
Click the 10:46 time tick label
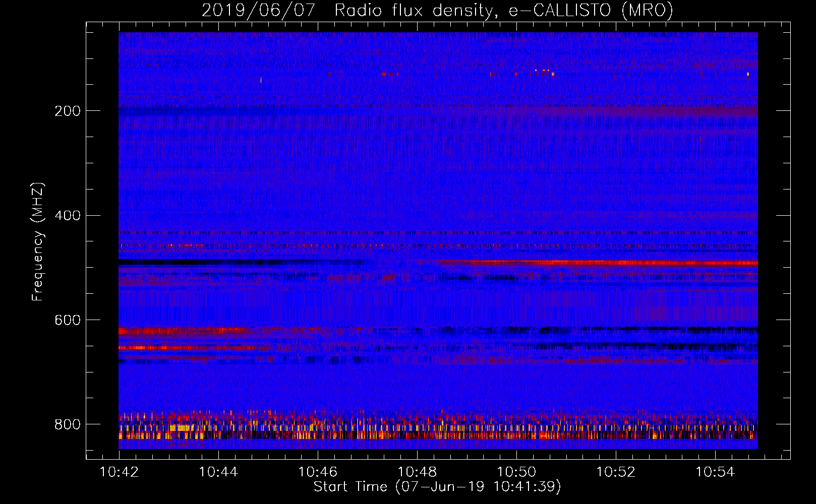pyautogui.click(x=318, y=472)
